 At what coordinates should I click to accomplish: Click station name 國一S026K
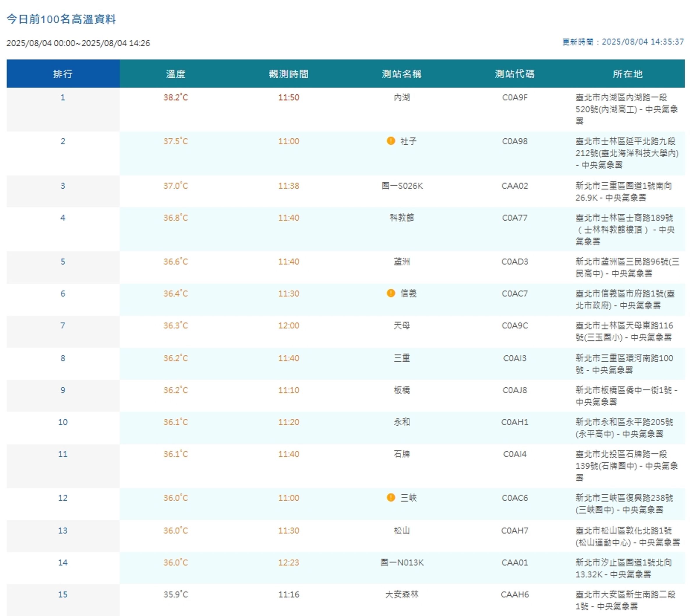coord(402,186)
